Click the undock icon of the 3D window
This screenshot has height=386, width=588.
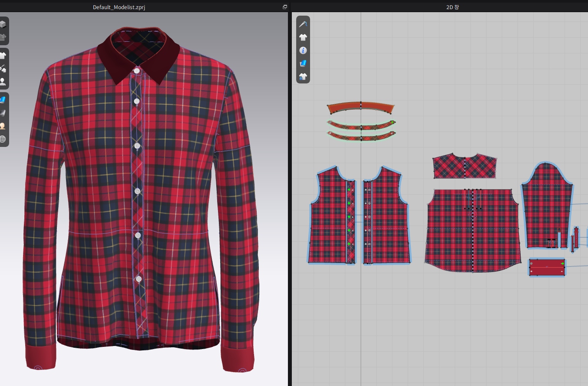285,7
